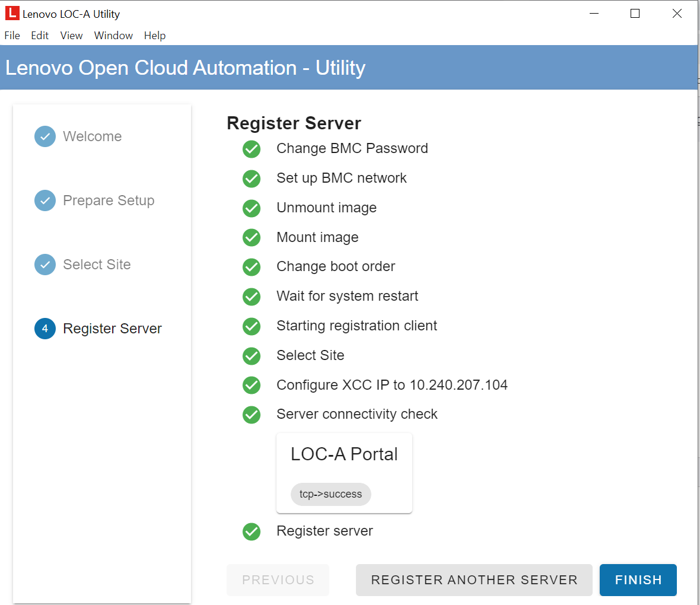
Task: Maximize the Lenovo LOC-A Utility window
Action: coord(635,14)
